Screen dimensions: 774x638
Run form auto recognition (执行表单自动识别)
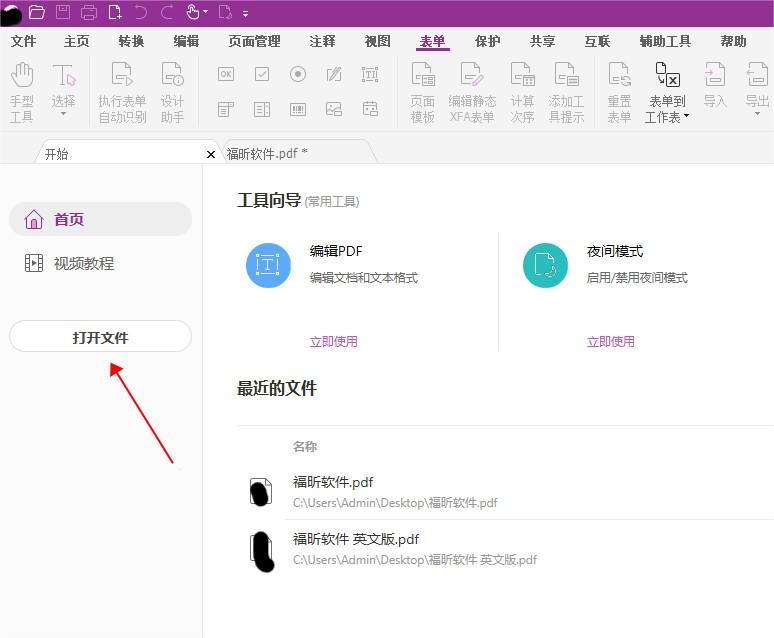point(122,92)
